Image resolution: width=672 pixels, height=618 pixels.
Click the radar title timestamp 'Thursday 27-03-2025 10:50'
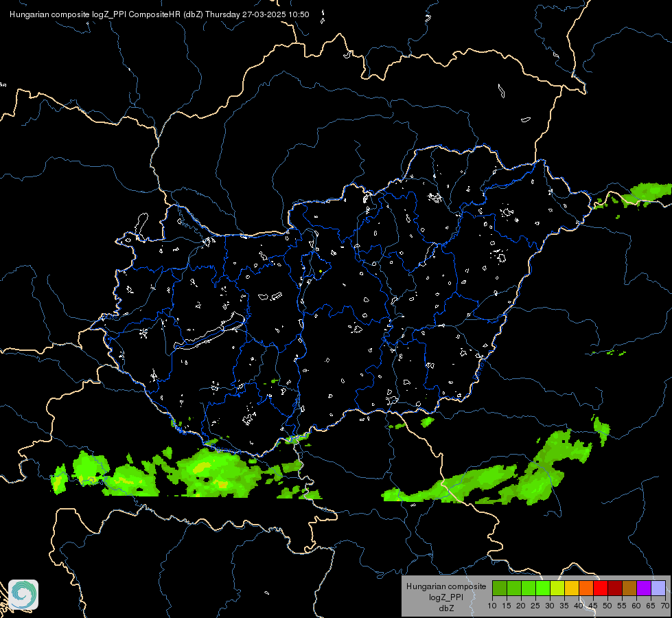pyautogui.click(x=257, y=14)
